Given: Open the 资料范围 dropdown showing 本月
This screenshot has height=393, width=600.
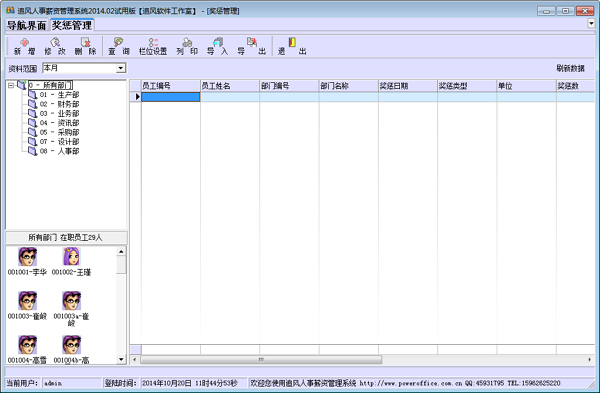Looking at the screenshot, I should point(84,68).
